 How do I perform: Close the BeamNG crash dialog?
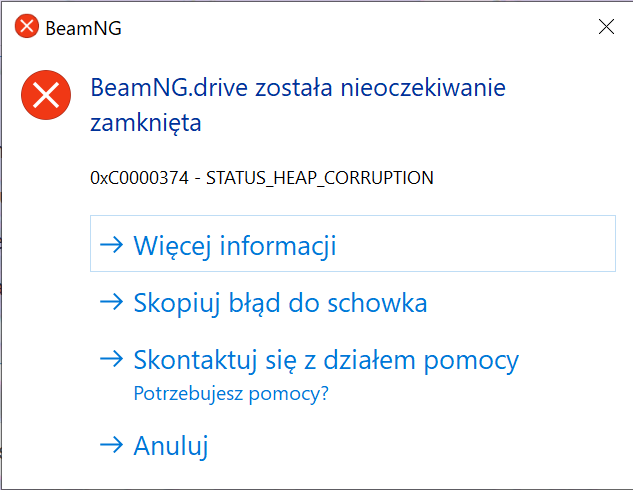[x=606, y=28]
